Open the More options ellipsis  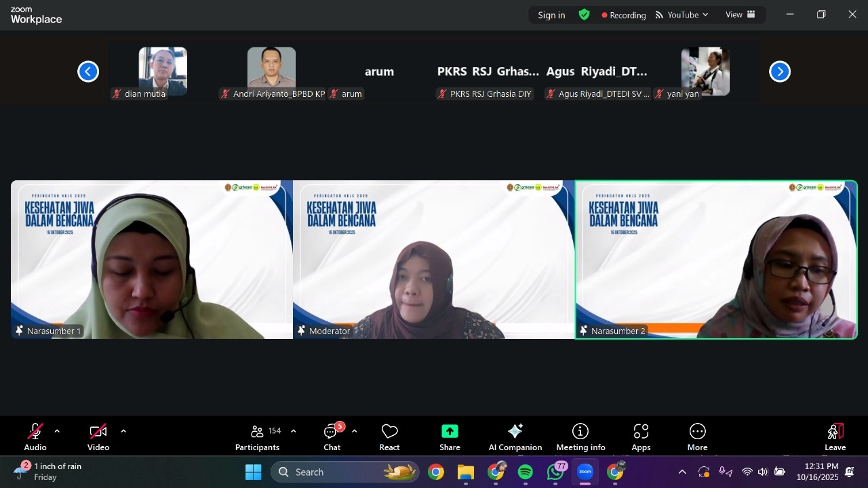tap(697, 432)
